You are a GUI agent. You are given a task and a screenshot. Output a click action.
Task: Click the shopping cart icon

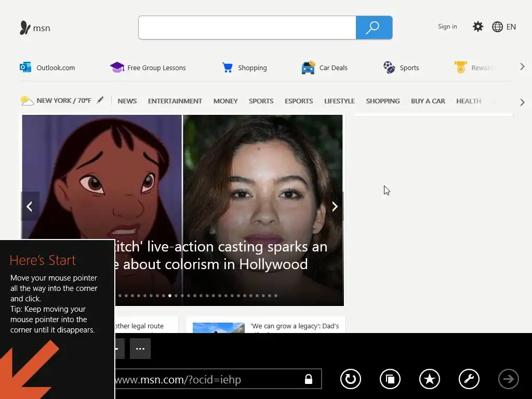(x=228, y=68)
